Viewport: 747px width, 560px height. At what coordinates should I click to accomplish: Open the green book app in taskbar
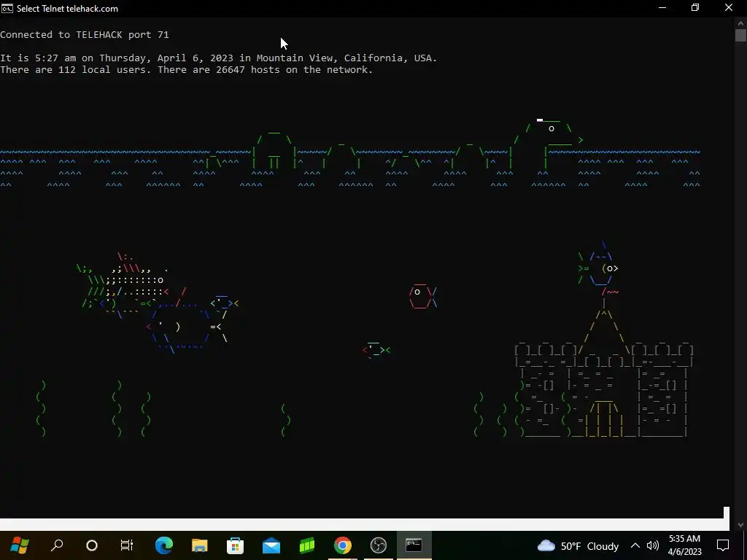click(307, 545)
